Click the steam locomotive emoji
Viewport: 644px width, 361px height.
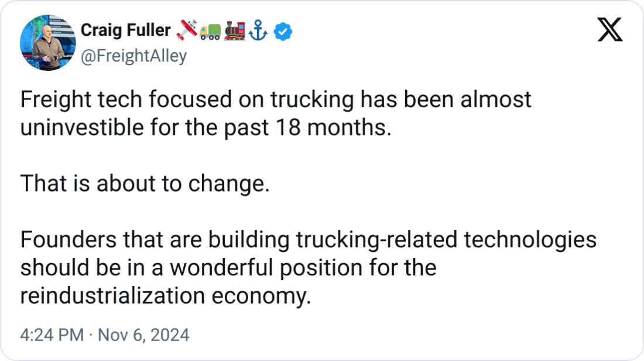point(234,32)
